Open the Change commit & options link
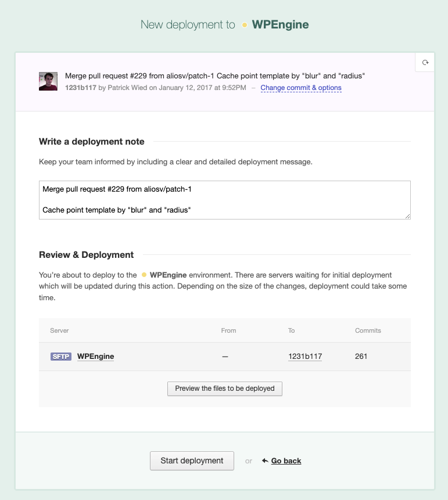Image resolution: width=448 pixels, height=500 pixels. click(301, 88)
